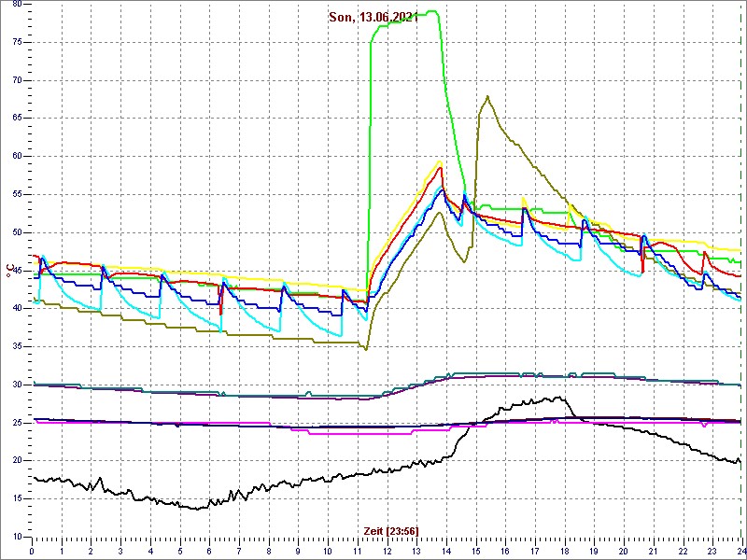Click the x-axis tick label 12
The height and width of the screenshot is (560, 747).
387,552
